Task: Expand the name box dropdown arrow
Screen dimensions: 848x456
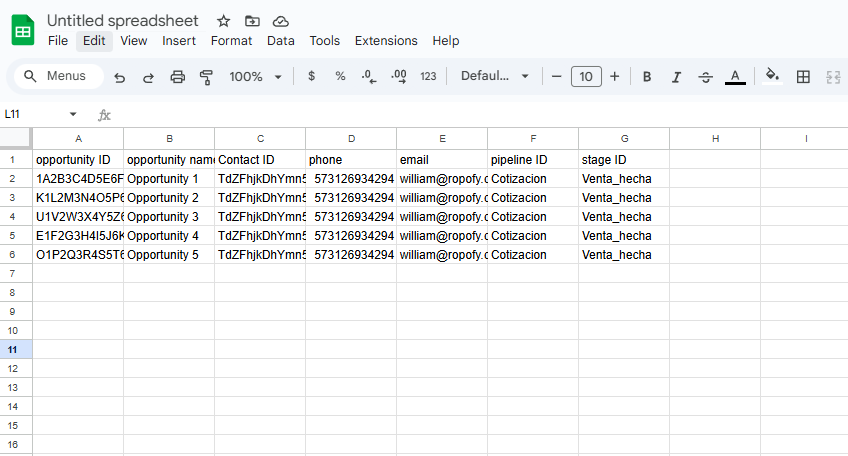Action: [x=72, y=115]
